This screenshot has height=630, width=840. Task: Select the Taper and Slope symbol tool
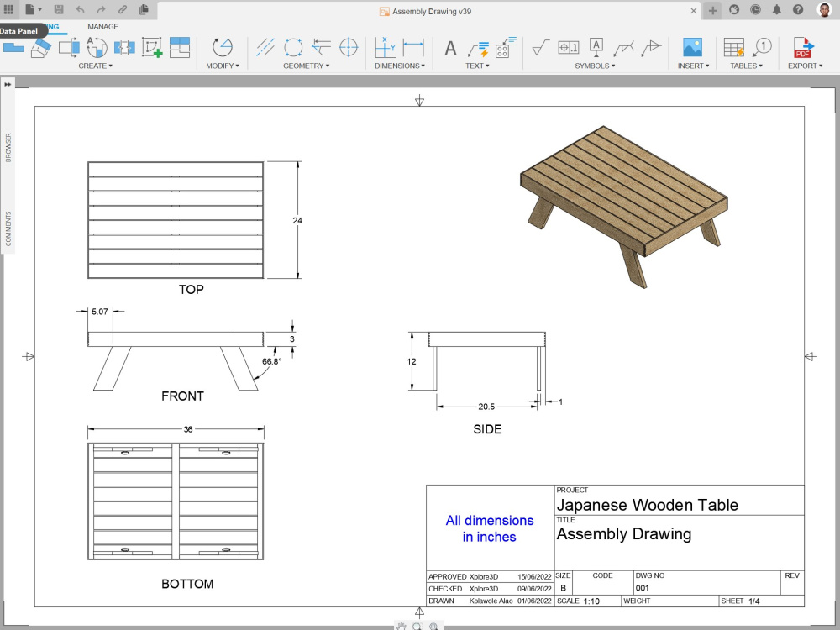pos(652,48)
